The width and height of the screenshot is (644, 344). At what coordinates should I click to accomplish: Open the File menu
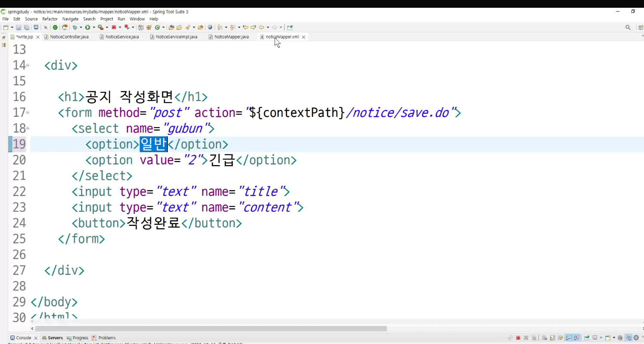pos(5,19)
